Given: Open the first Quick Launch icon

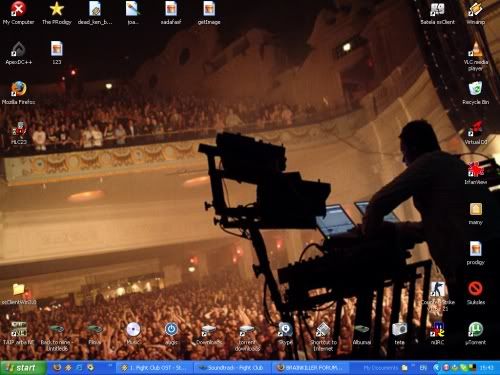Looking at the screenshot, I should [x=57, y=368].
